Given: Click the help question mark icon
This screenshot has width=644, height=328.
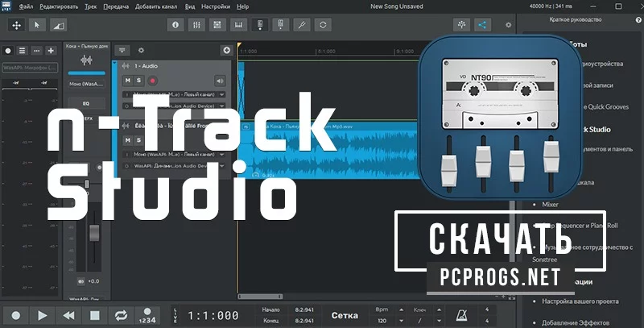Looking at the screenshot, I should [x=638, y=19].
